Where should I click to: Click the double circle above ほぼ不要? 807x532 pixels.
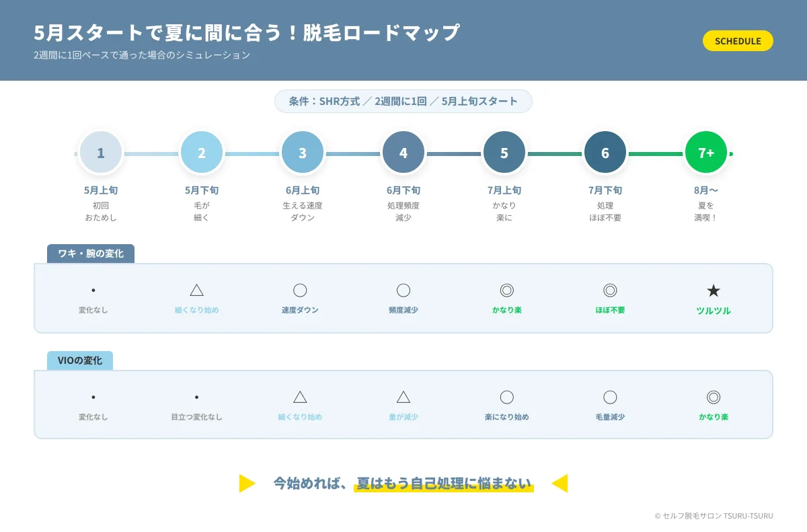[x=610, y=291]
